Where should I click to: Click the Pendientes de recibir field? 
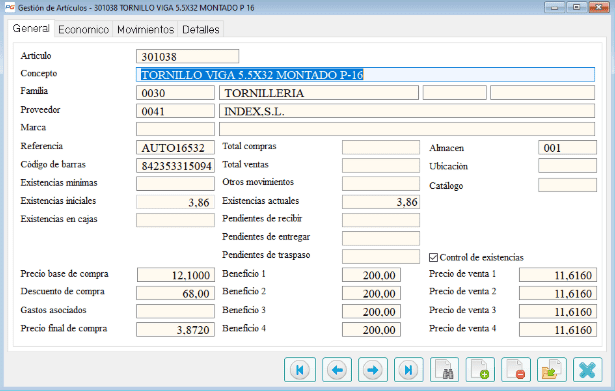point(381,220)
